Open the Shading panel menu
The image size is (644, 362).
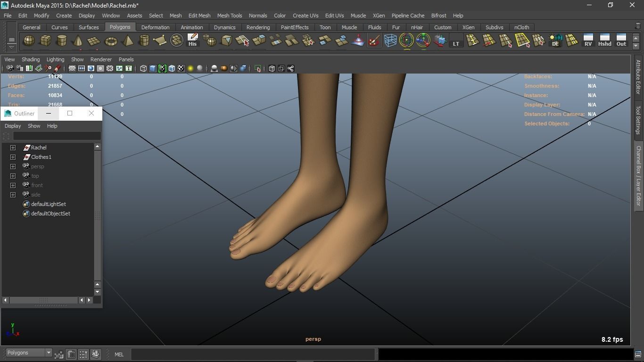coord(31,59)
